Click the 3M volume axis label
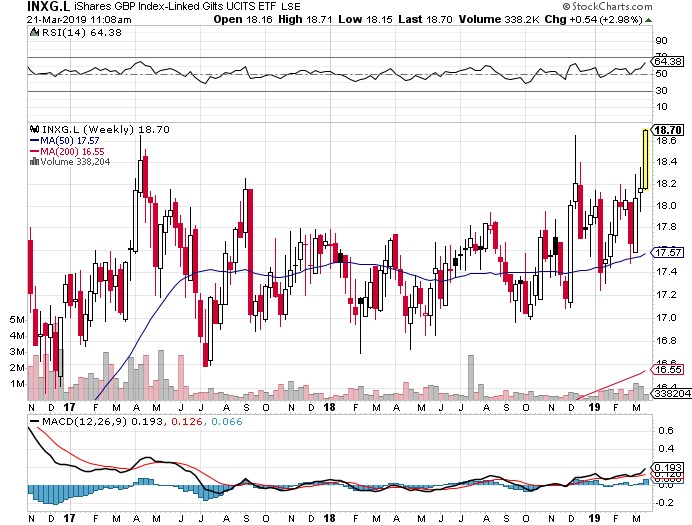The width and height of the screenshot is (692, 525). 17,352
